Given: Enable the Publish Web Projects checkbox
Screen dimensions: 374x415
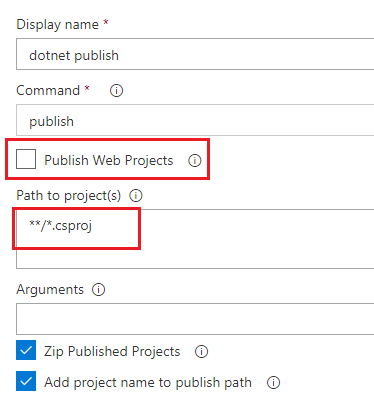Looking at the screenshot, I should [26, 159].
